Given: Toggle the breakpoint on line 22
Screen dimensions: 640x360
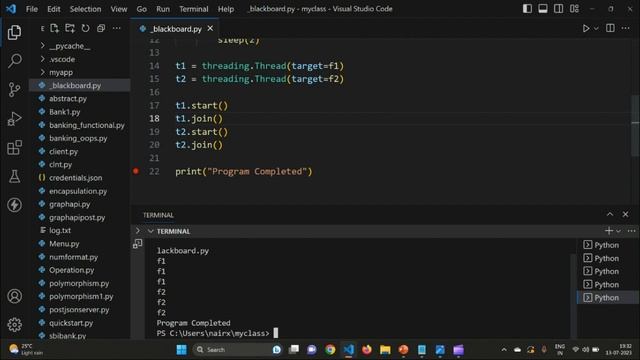Looking at the screenshot, I should (x=136, y=171).
